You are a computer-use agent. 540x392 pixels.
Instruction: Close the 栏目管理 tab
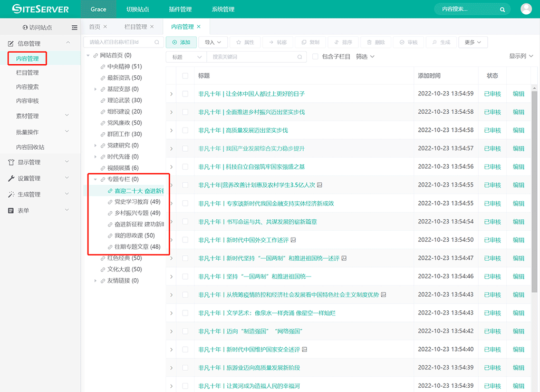(152, 27)
